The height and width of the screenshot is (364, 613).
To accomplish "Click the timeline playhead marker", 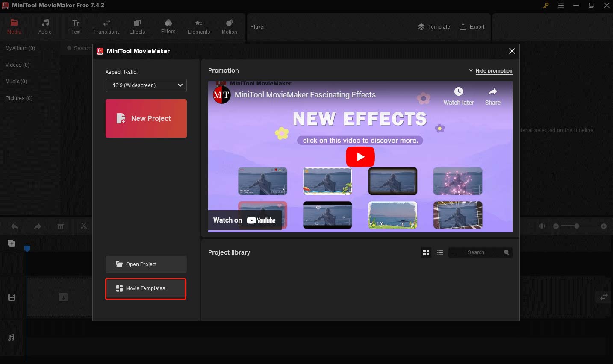I will coord(27,248).
